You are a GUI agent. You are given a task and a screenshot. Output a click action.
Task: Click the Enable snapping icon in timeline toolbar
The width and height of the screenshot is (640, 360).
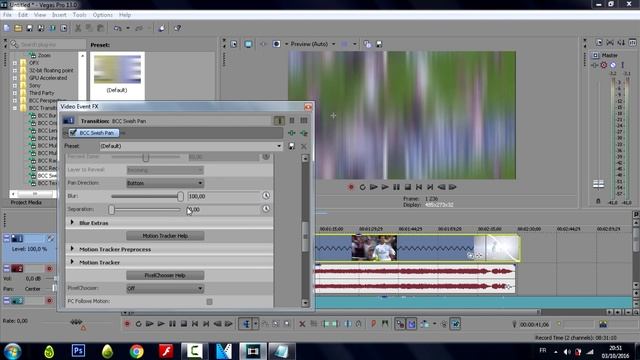(400, 324)
